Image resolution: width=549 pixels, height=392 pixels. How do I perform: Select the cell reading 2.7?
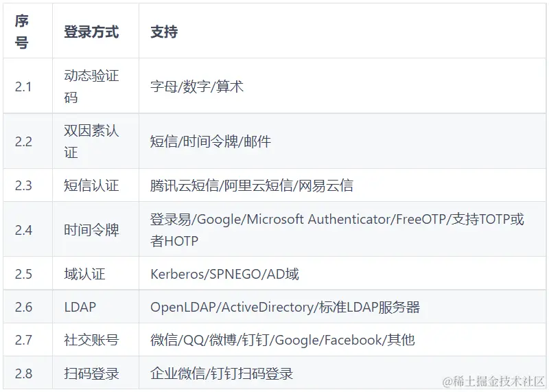(x=27, y=339)
